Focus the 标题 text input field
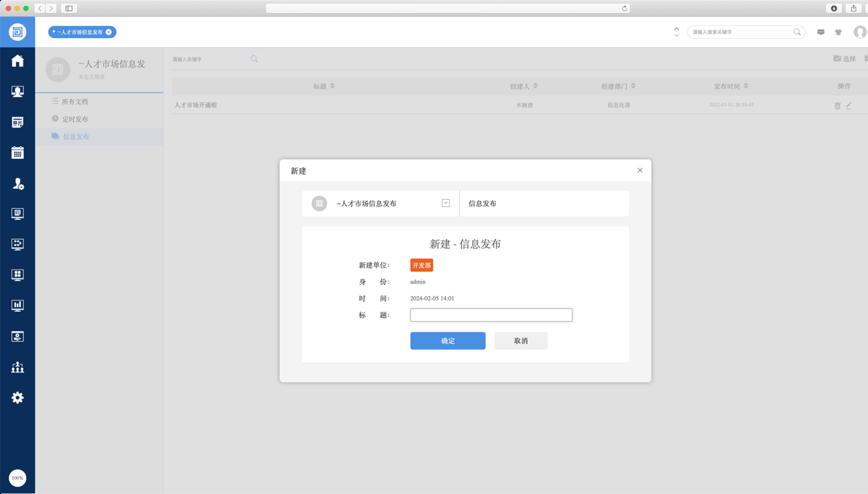Viewport: 868px width, 494px height. (491, 315)
